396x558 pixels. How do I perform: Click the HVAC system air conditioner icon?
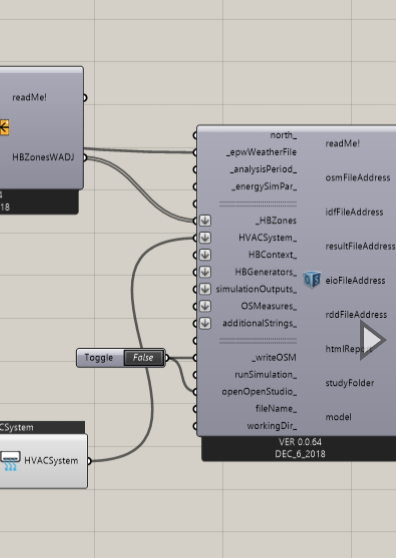[10, 461]
